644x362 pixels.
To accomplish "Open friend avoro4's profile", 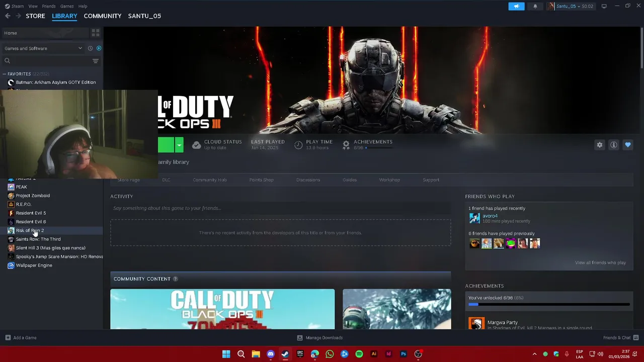I will click(490, 216).
